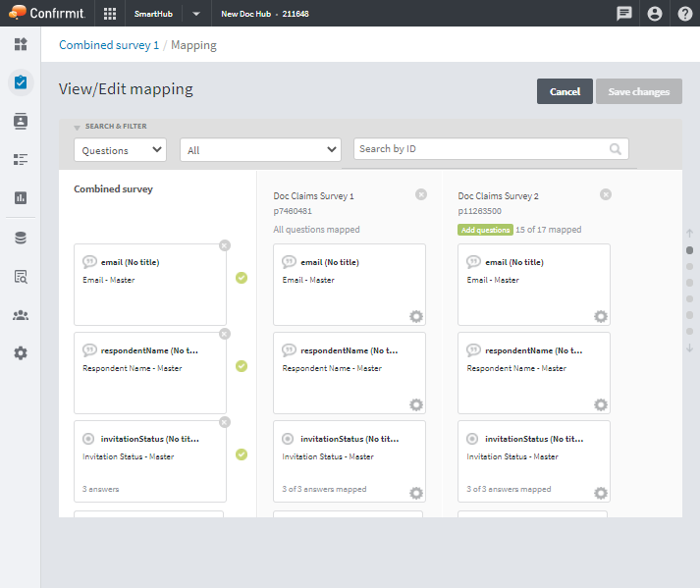Viewport: 700px width, 588px height.
Task: Click 'Doc Claims Survey 1' heading
Action: 313,196
